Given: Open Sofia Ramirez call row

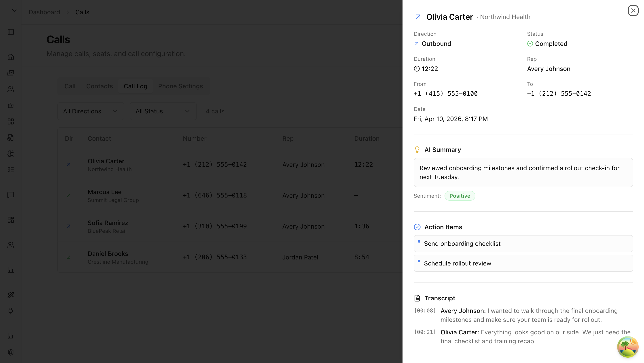Looking at the screenshot, I should [x=230, y=226].
